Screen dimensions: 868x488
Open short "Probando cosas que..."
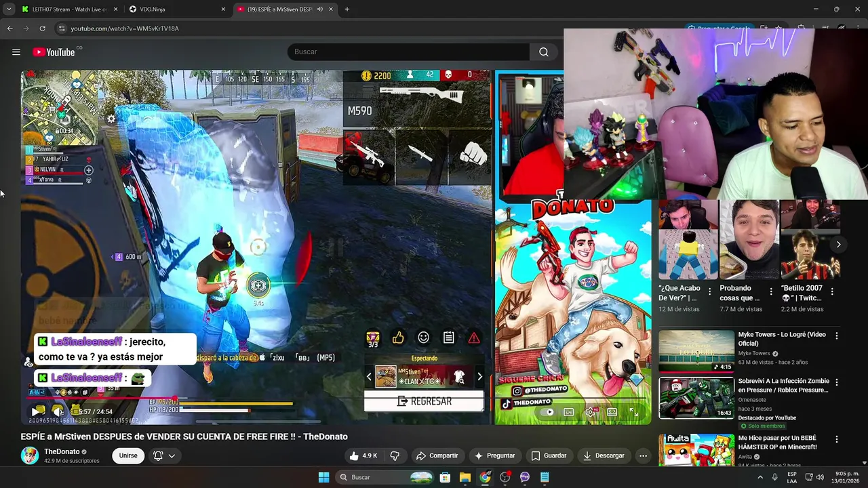(749, 240)
